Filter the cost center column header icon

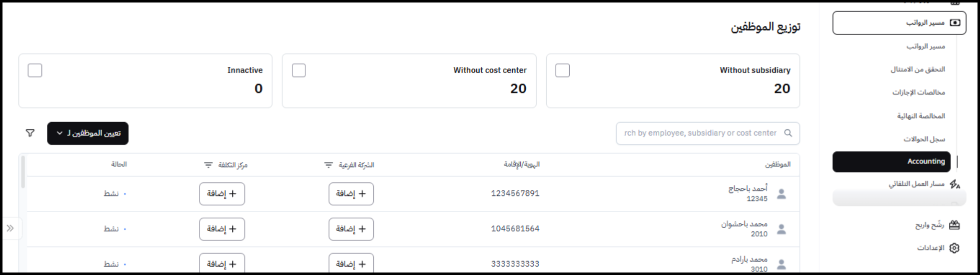pyautogui.click(x=208, y=165)
